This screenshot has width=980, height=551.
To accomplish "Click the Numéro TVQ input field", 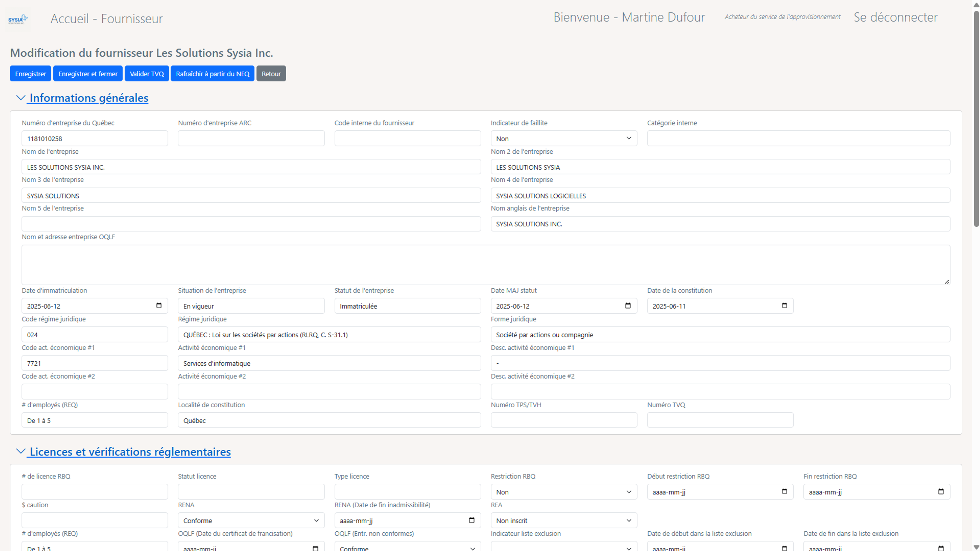I will click(x=720, y=420).
